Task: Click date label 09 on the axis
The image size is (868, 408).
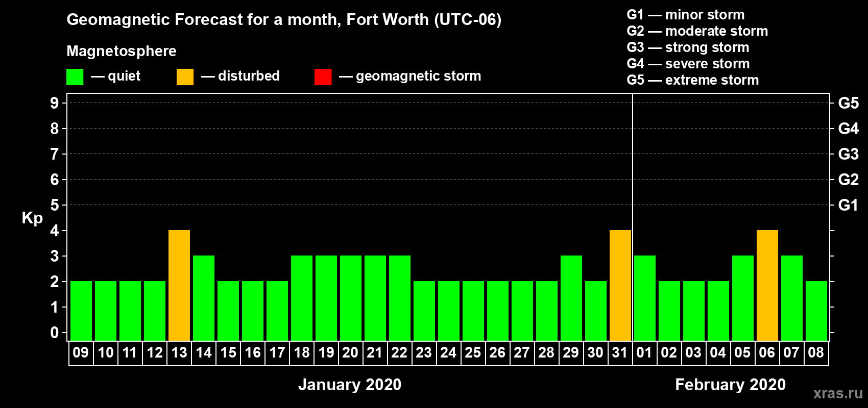Action: point(81,353)
